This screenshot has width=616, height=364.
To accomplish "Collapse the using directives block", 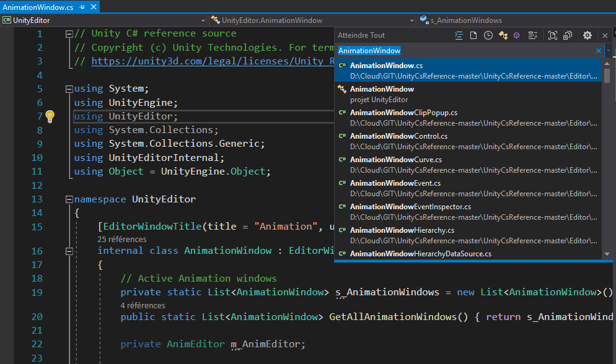I will point(69,89).
